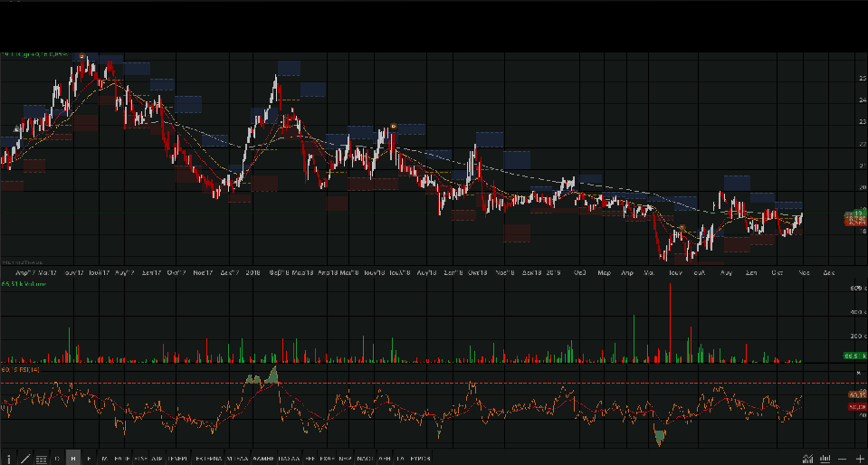Open the Volume indicator label options
This screenshot has height=465, width=868.
pos(23,284)
